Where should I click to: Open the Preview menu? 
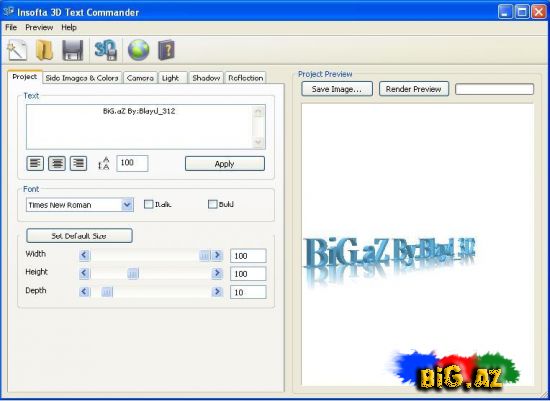[39, 27]
